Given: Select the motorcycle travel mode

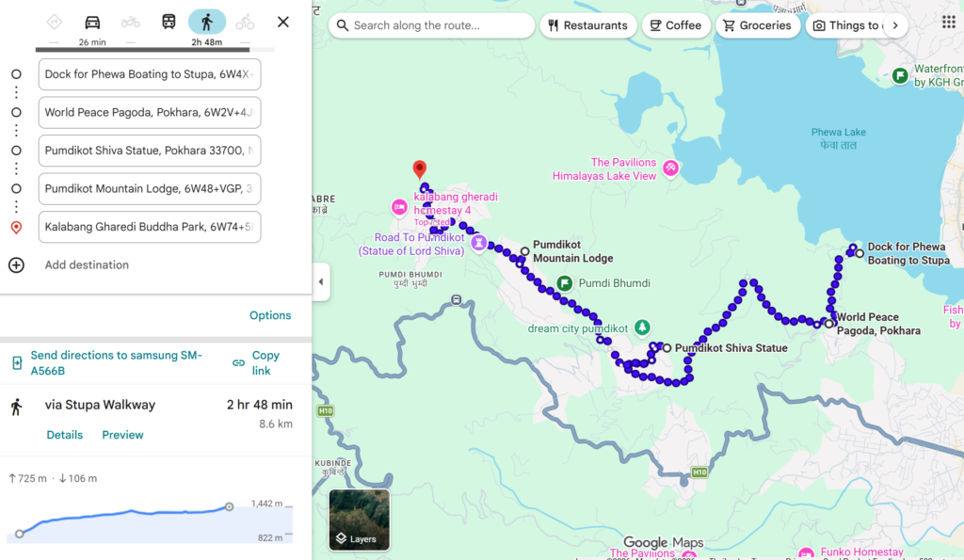Looking at the screenshot, I should click(130, 23).
